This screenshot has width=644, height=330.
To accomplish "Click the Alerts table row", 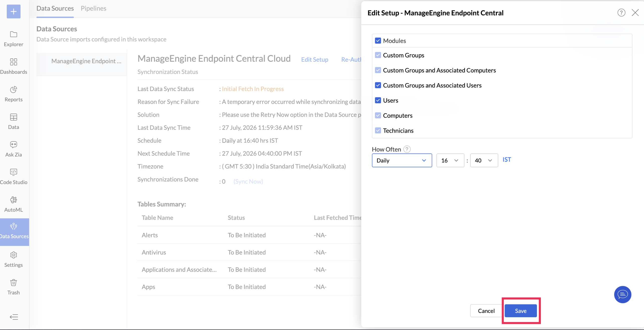I will point(249,235).
